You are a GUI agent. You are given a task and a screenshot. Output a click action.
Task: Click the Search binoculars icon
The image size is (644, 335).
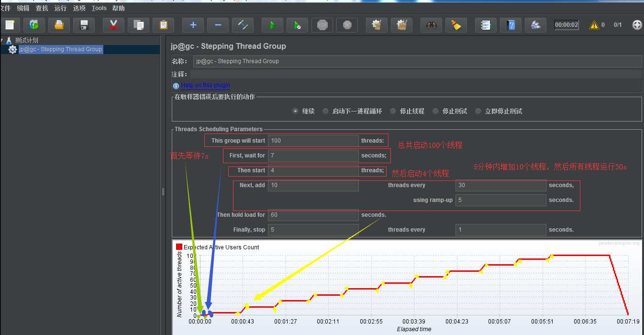(x=431, y=25)
